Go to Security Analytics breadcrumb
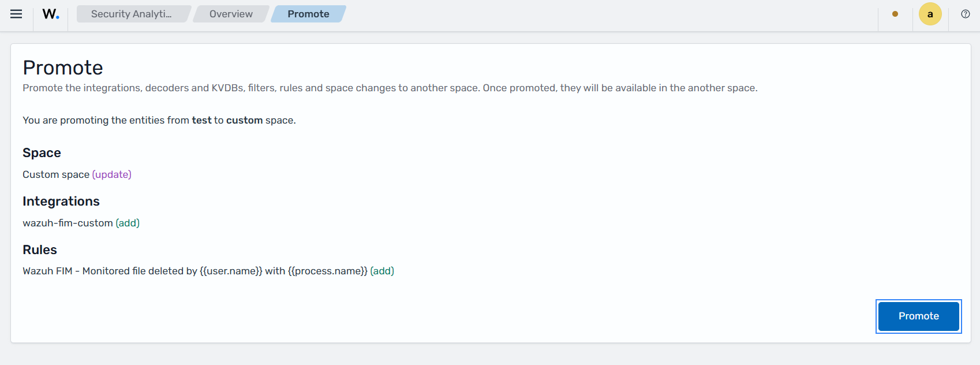This screenshot has width=980, height=365. [132, 14]
